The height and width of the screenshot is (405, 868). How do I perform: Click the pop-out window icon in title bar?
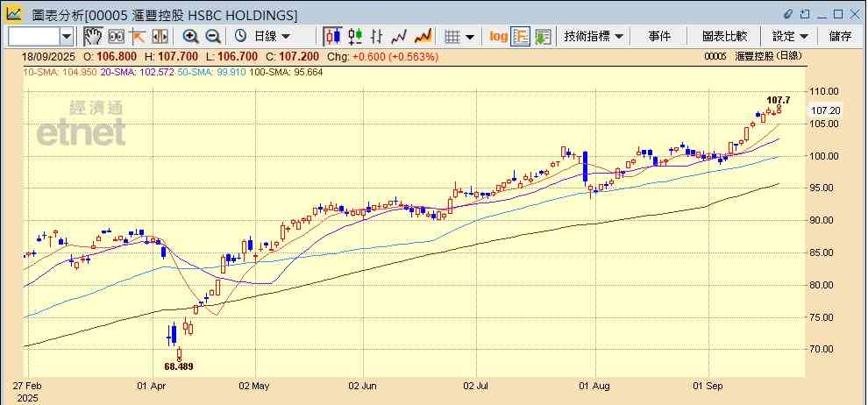click(x=806, y=14)
